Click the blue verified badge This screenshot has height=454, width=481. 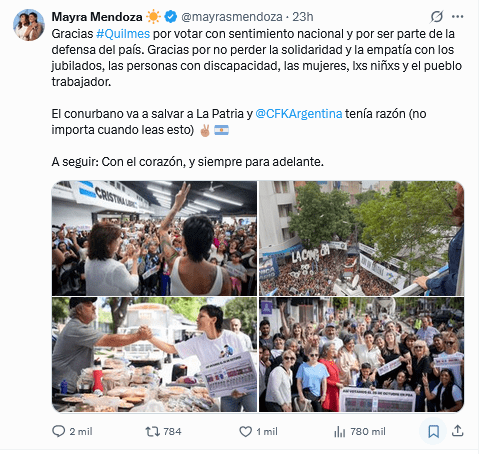171,17
